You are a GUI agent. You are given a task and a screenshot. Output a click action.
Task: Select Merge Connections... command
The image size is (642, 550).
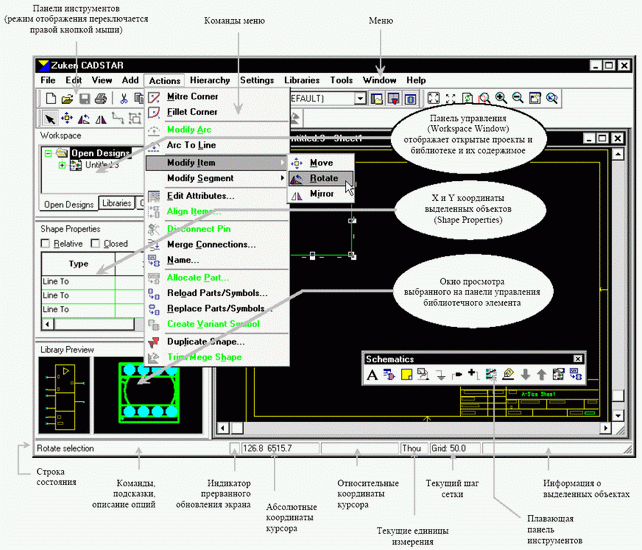pyautogui.click(x=217, y=244)
